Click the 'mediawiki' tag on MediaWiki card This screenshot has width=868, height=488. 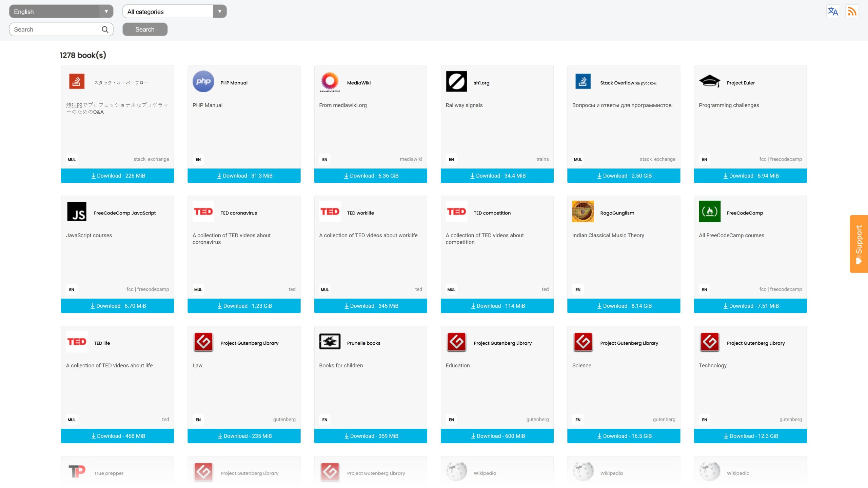coord(411,159)
